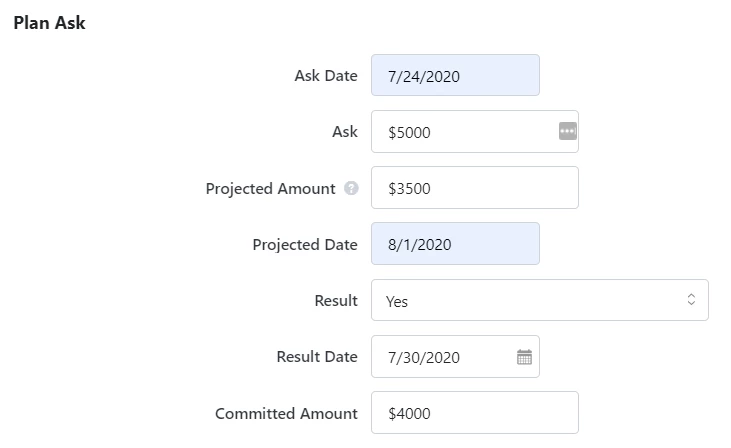Open the Projected Amount help question mark
This screenshot has width=731, height=448.
pos(351,188)
